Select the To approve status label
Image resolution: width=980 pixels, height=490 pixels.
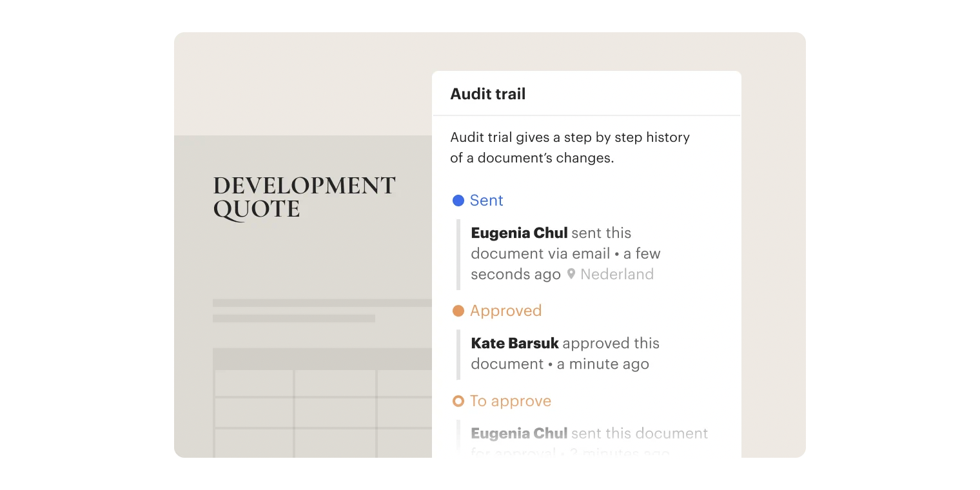tap(511, 401)
